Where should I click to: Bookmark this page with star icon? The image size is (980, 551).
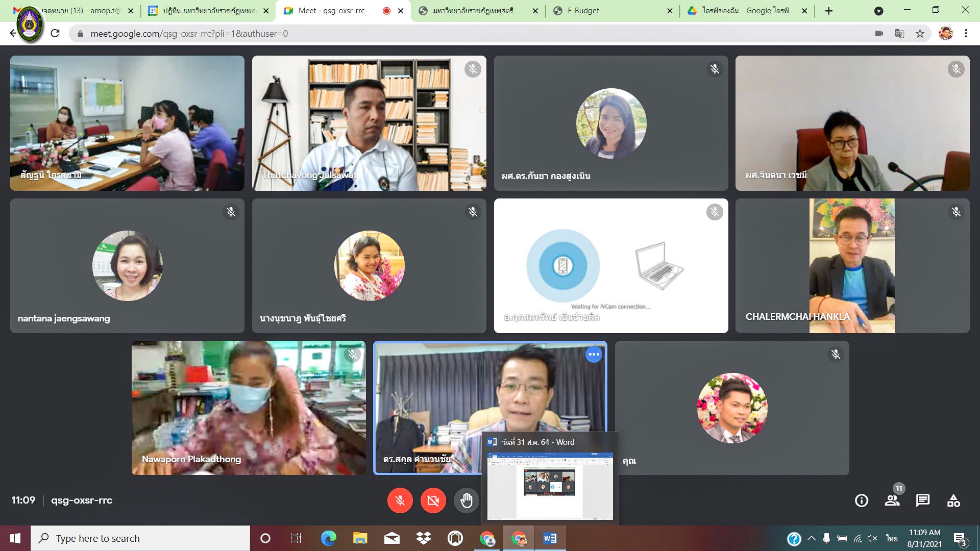coord(920,34)
